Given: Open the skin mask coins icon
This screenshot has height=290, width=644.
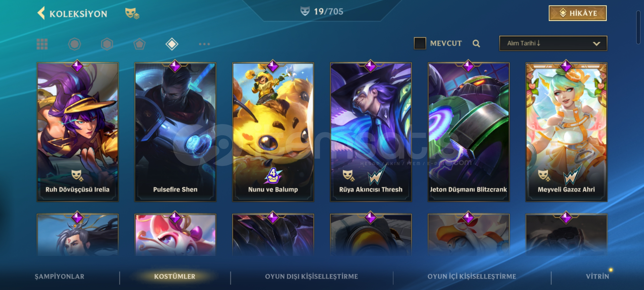Looking at the screenshot, I should click(x=132, y=13).
